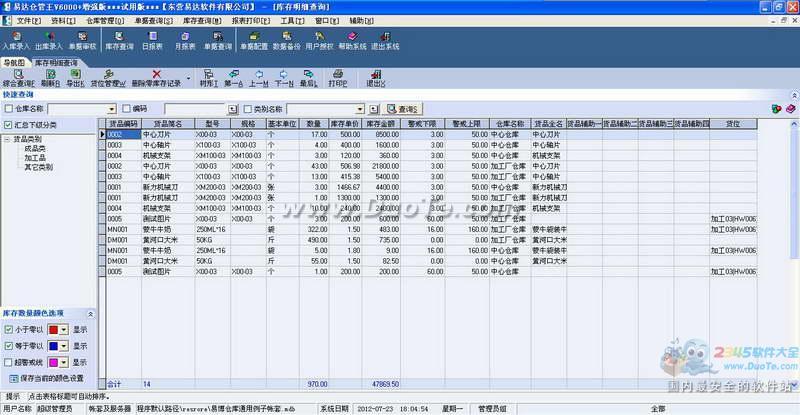800x415 pixels.
Task: Go to 下一 next record arrow
Action: tap(284, 78)
